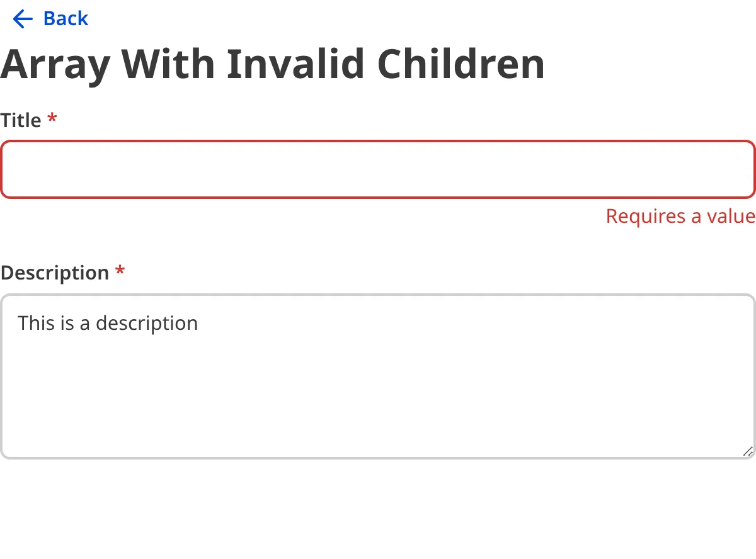Click the Description textarea resize handle
Viewport: 756px width, 559px height.
747,451
